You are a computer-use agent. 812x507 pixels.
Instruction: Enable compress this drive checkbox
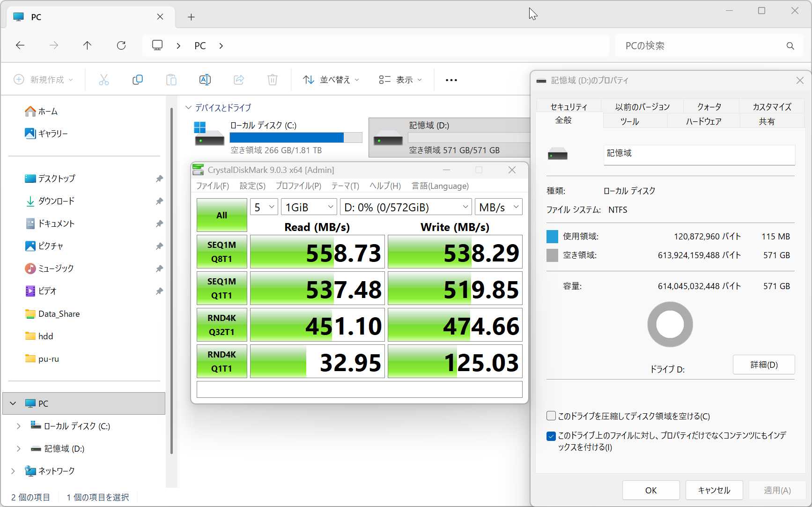pyautogui.click(x=551, y=416)
